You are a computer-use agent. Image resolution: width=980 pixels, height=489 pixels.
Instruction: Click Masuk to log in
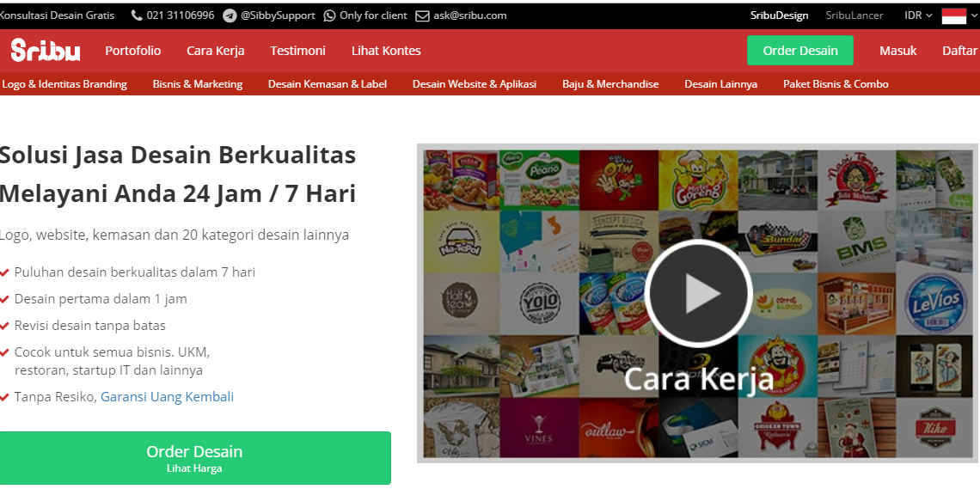tap(897, 51)
